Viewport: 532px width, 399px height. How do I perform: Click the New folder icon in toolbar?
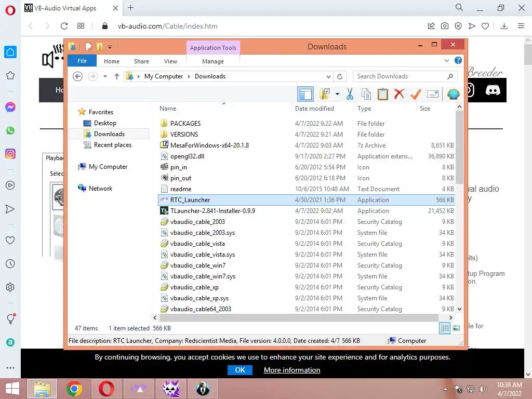[x=325, y=94]
